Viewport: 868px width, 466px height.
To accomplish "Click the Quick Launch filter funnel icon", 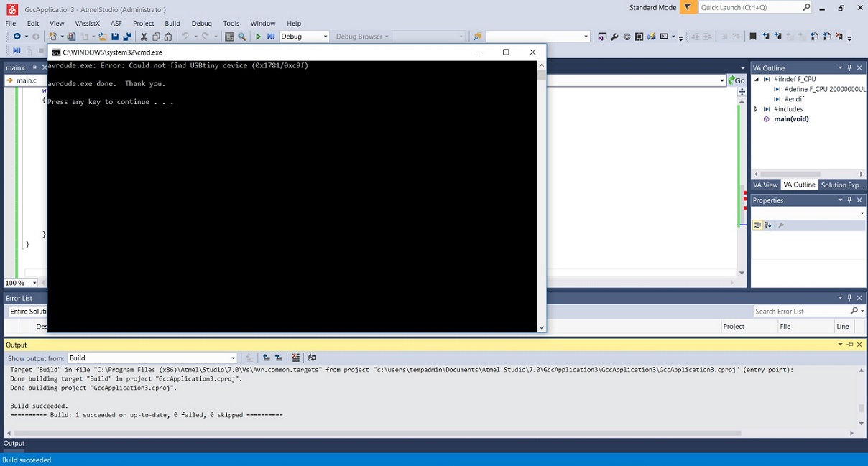I will (688, 8).
